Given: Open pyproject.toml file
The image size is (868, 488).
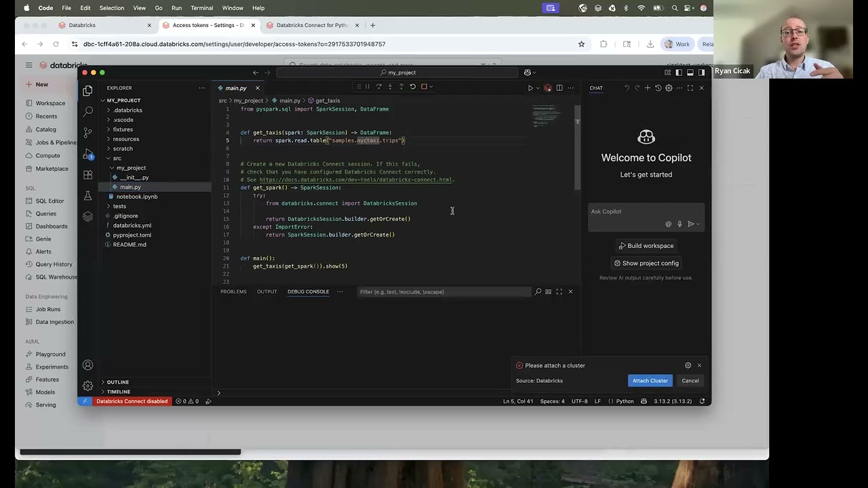Looking at the screenshot, I should (x=132, y=235).
